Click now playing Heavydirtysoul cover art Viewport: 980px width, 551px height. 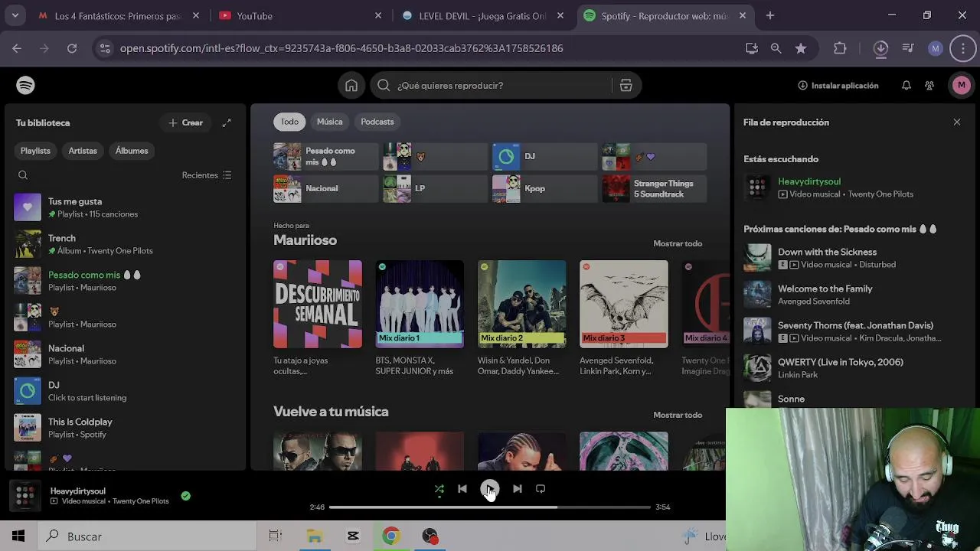click(x=25, y=496)
